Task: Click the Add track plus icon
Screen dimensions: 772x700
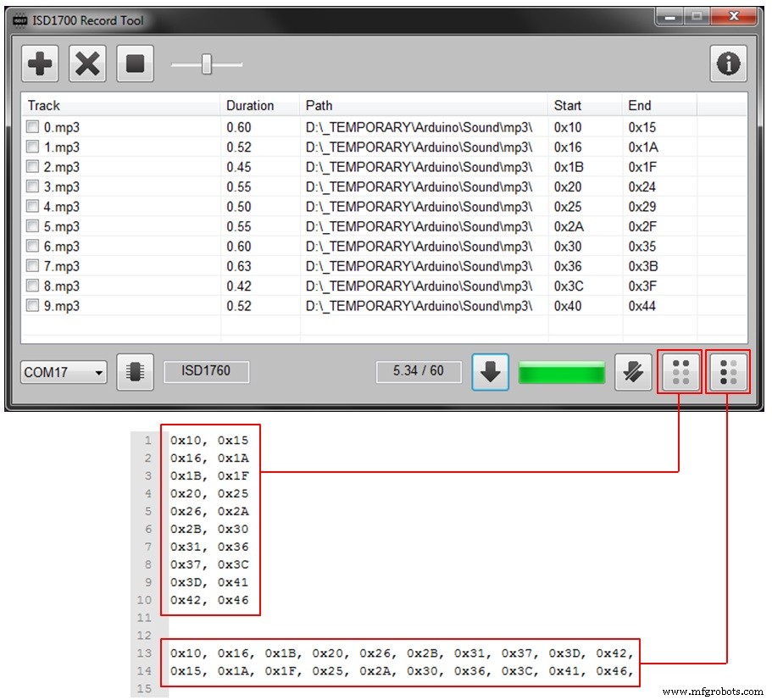Action: [39, 64]
